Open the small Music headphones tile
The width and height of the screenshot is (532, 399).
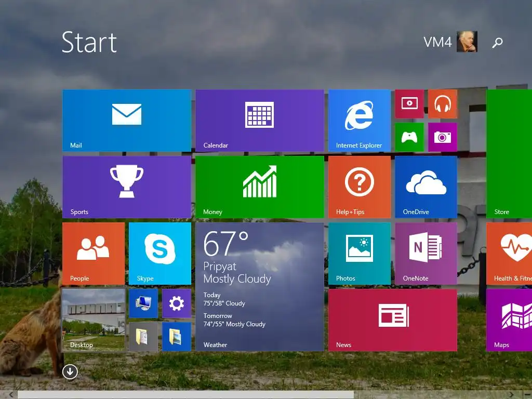click(x=443, y=103)
